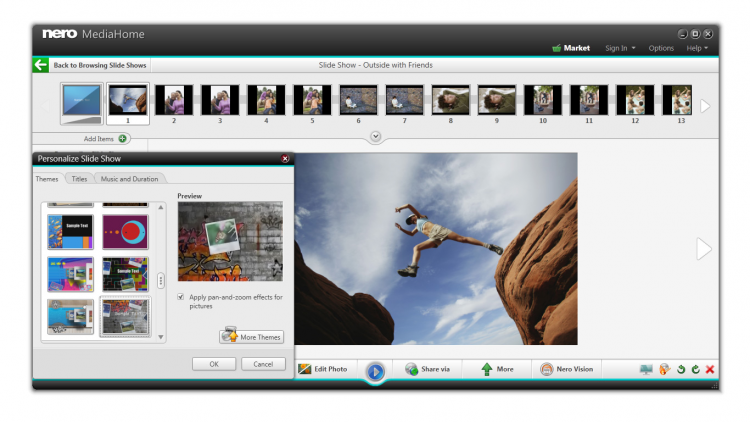Click the burn disc flame icon
The width and height of the screenshot is (750, 422).
point(664,369)
